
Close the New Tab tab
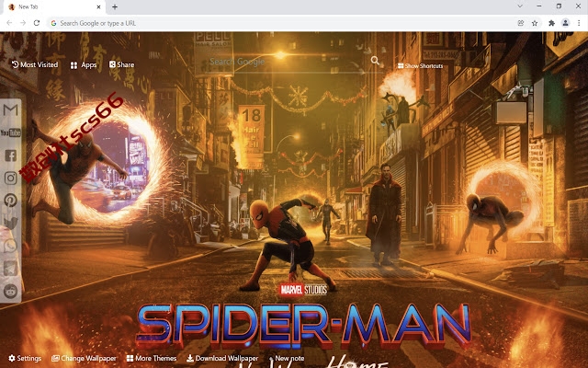point(98,6)
